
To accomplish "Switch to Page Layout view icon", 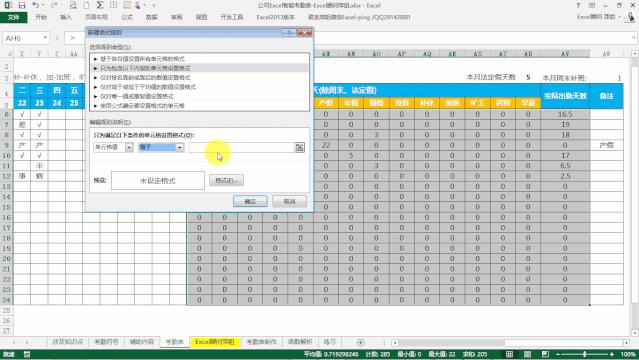I will 527,354.
